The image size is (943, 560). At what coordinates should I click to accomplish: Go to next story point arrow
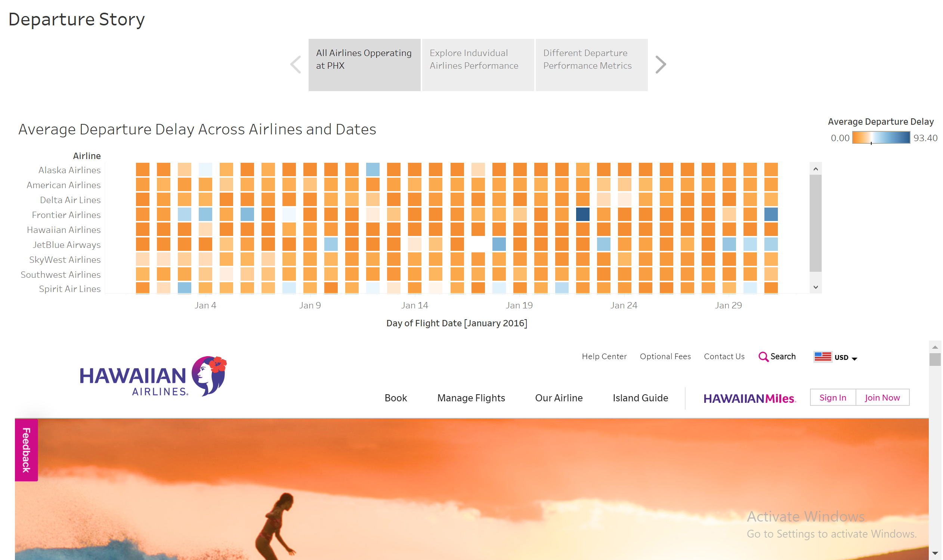661,65
